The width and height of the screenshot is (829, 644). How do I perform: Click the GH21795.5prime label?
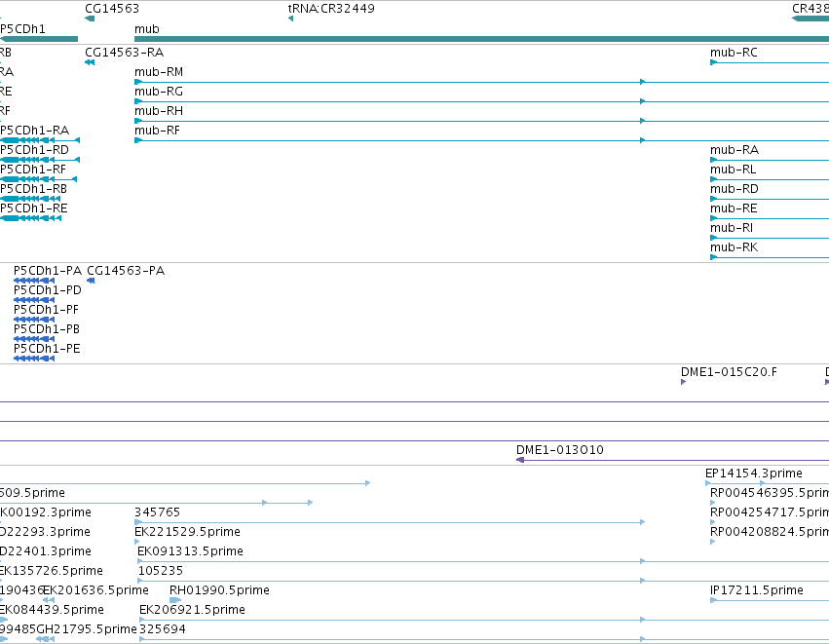tap(87, 629)
